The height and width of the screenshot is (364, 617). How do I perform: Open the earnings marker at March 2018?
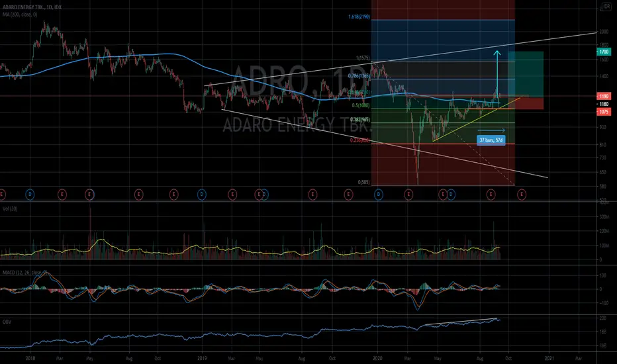point(62,194)
